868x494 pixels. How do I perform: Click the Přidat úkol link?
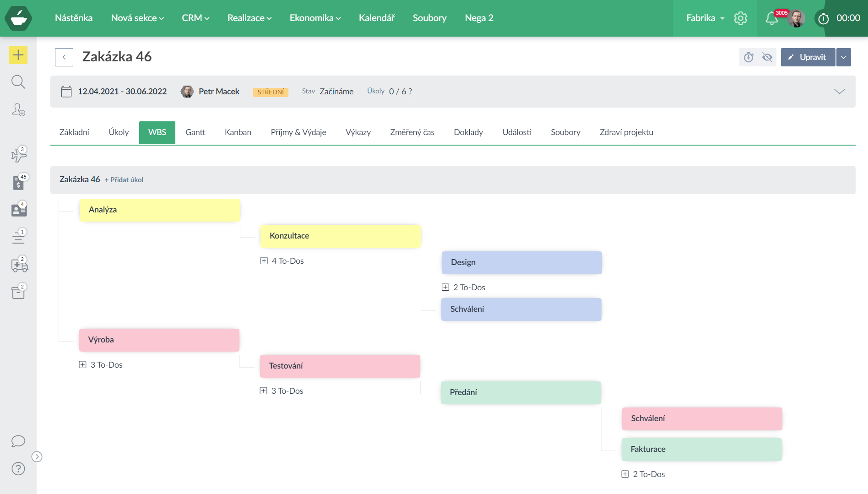[124, 180]
